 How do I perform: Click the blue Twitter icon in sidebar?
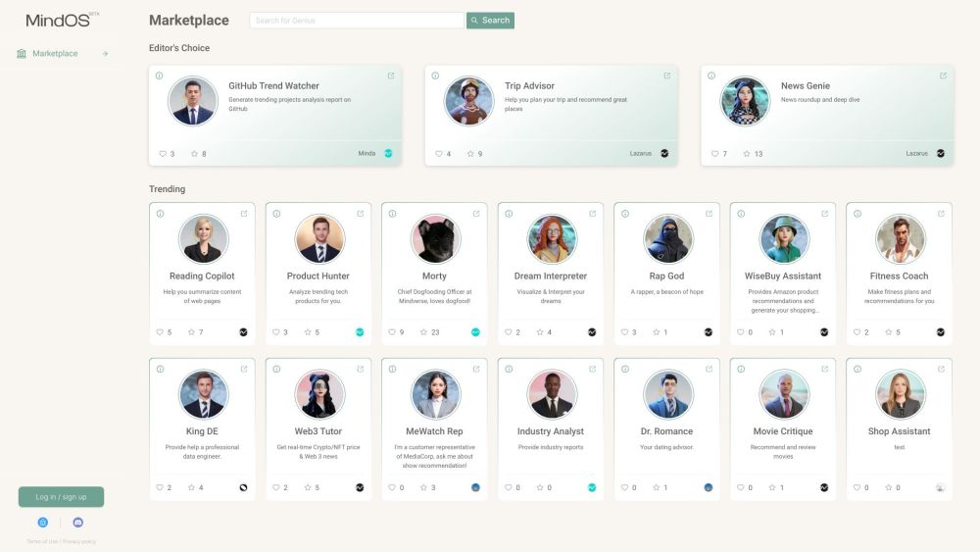point(43,523)
